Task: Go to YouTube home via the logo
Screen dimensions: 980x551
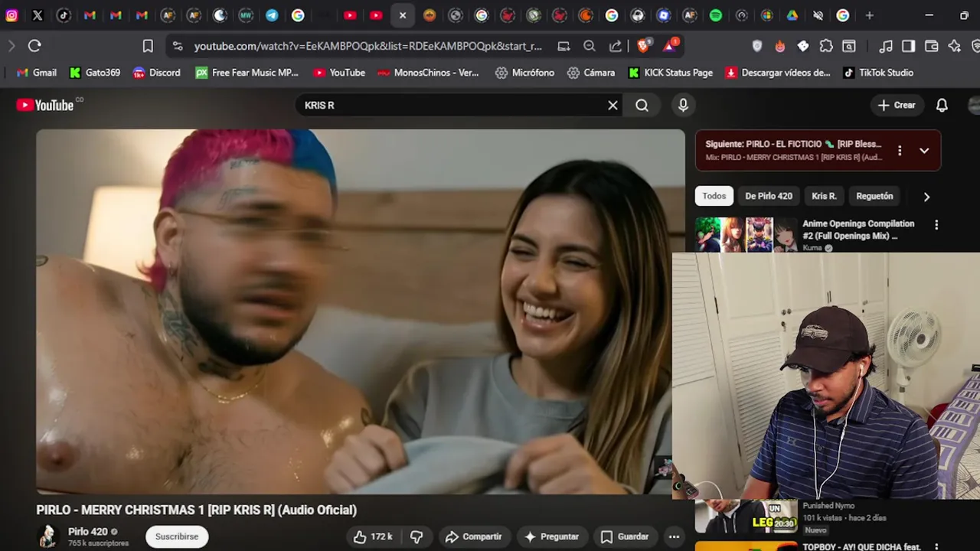Action: tap(46, 105)
